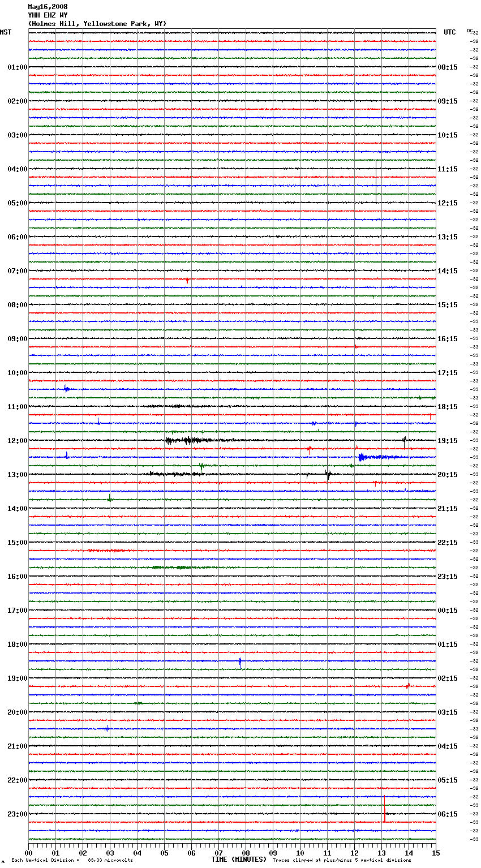Screen dimensions: 481x868
Task: Click the 19:15 UTC time label
Action: pos(448,441)
